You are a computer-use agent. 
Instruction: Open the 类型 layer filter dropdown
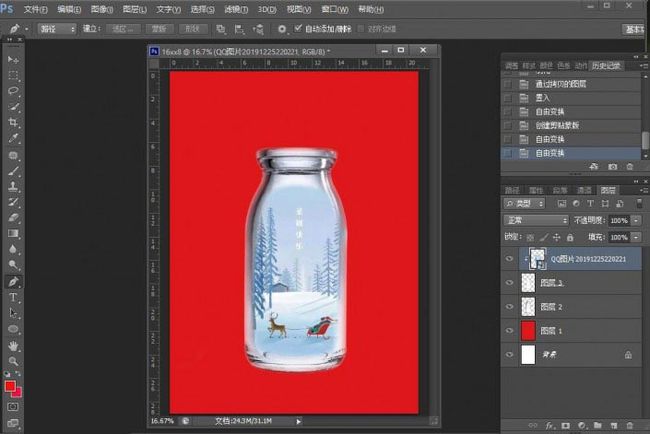click(524, 204)
